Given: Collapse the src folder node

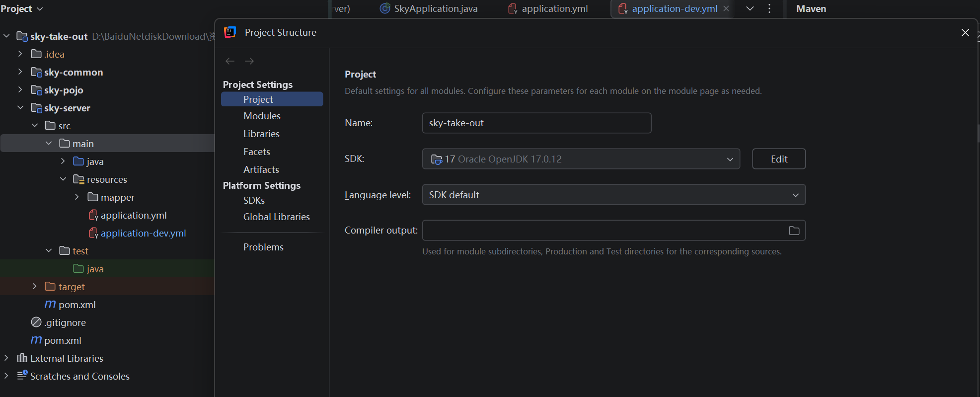Looking at the screenshot, I should click(x=35, y=125).
